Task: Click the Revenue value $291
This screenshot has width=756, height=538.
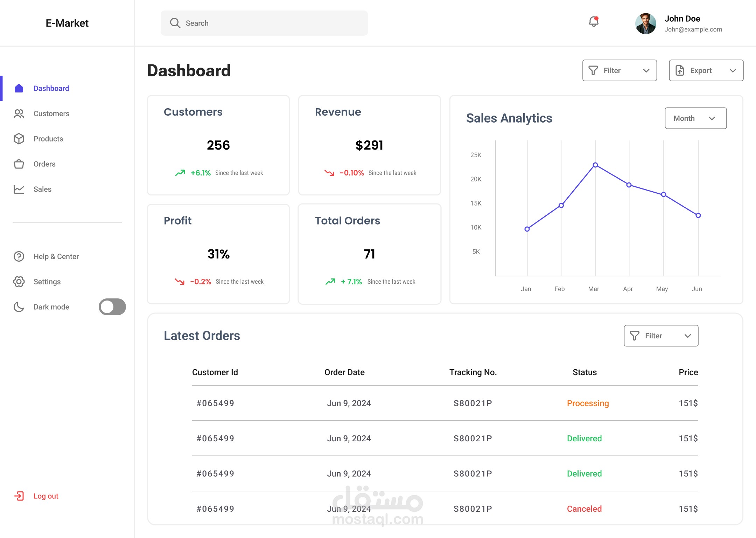Action: [369, 145]
